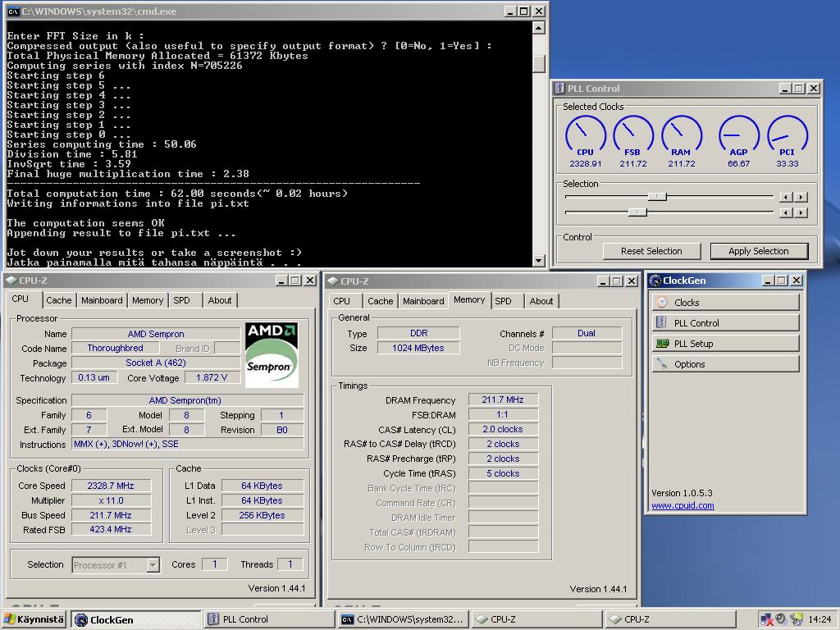Select the Memory tab in left CPU-Z
The height and width of the screenshot is (630, 840).
pyautogui.click(x=148, y=300)
